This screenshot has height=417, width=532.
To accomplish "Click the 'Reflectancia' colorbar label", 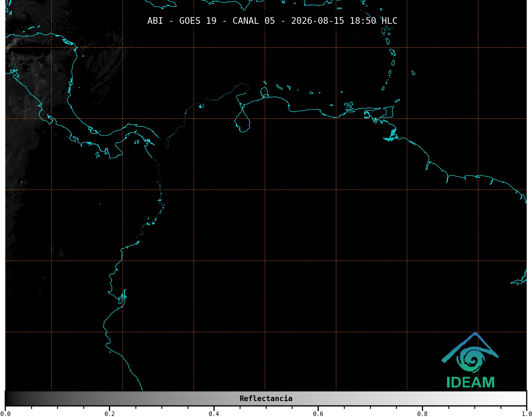I will pyautogui.click(x=266, y=398).
